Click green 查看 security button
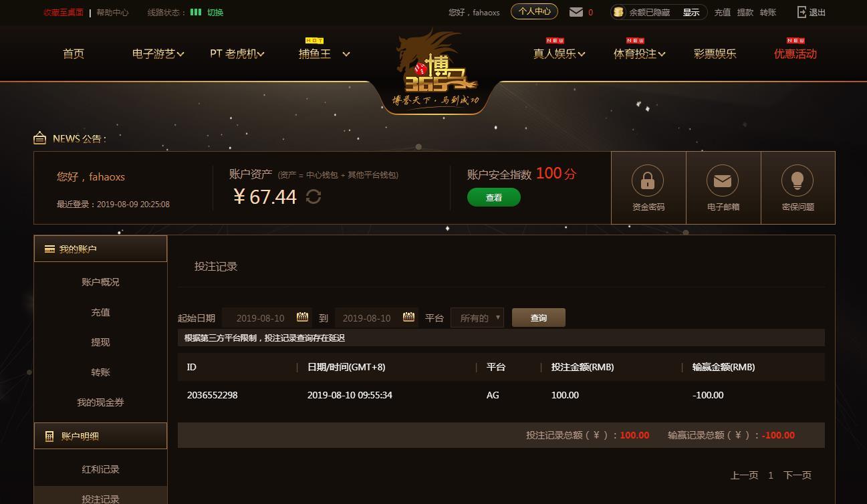The width and height of the screenshot is (867, 504). tap(494, 197)
